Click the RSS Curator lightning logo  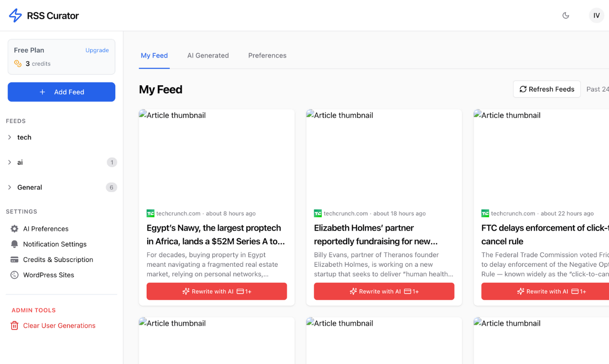[x=15, y=15]
